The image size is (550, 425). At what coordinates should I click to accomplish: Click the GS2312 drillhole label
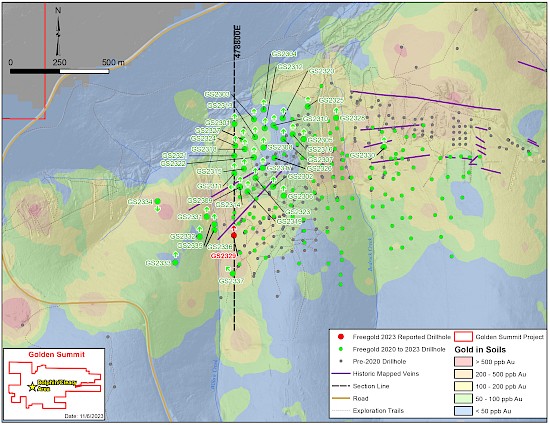pyautogui.click(x=290, y=67)
